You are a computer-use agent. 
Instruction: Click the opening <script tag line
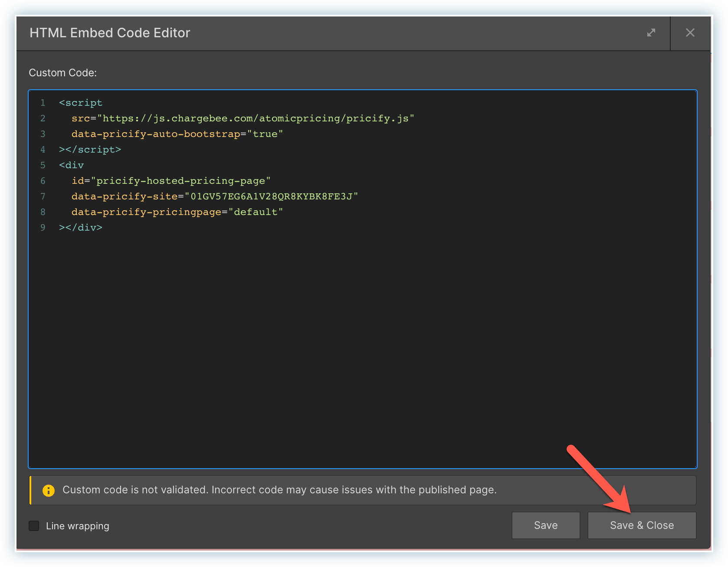[x=81, y=103]
